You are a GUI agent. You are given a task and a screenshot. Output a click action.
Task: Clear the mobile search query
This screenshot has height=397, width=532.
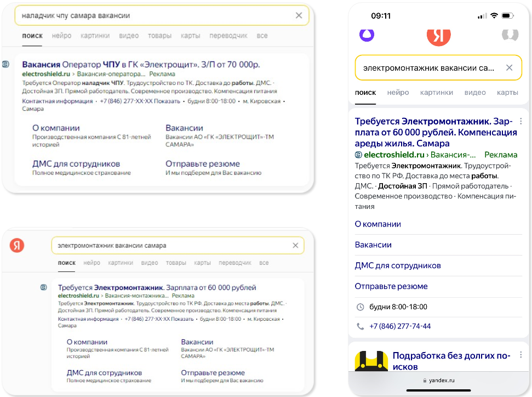(510, 67)
